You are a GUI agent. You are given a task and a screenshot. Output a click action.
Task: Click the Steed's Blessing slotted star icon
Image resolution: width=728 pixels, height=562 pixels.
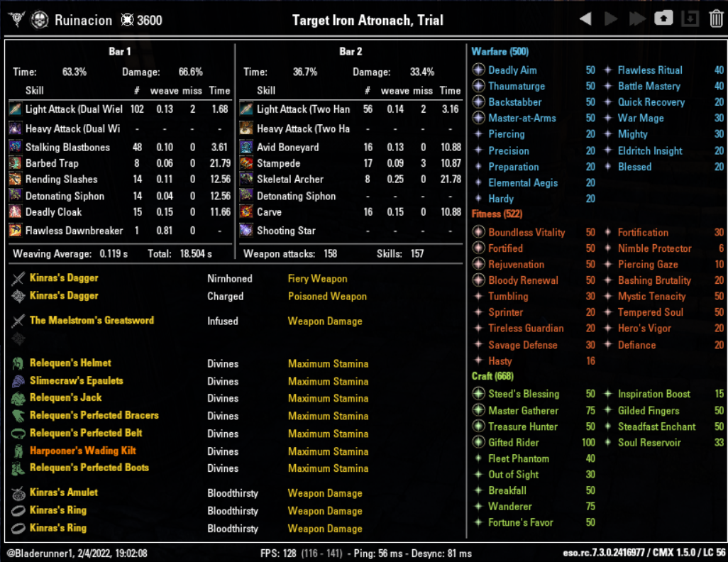pyautogui.click(x=478, y=393)
